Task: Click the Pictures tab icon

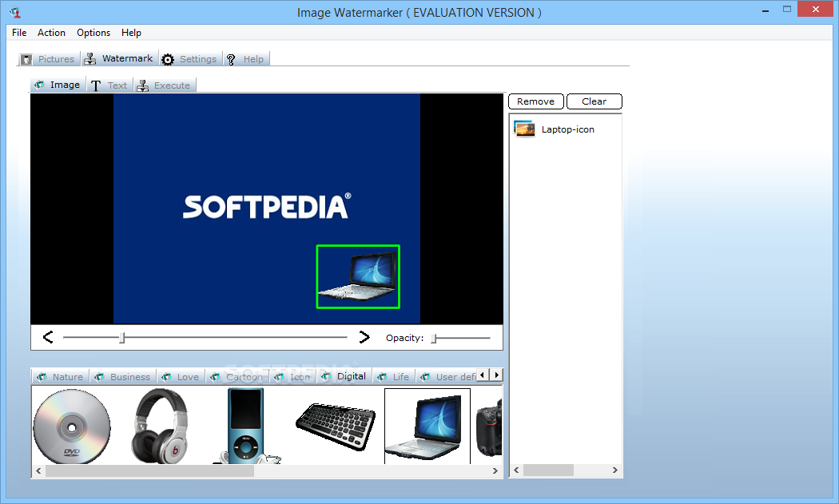Action: (26, 59)
